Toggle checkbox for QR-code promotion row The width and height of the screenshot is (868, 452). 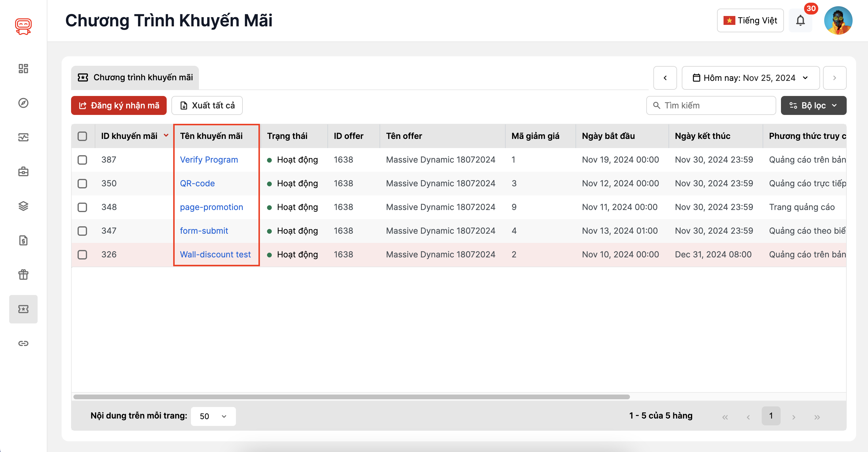(83, 183)
